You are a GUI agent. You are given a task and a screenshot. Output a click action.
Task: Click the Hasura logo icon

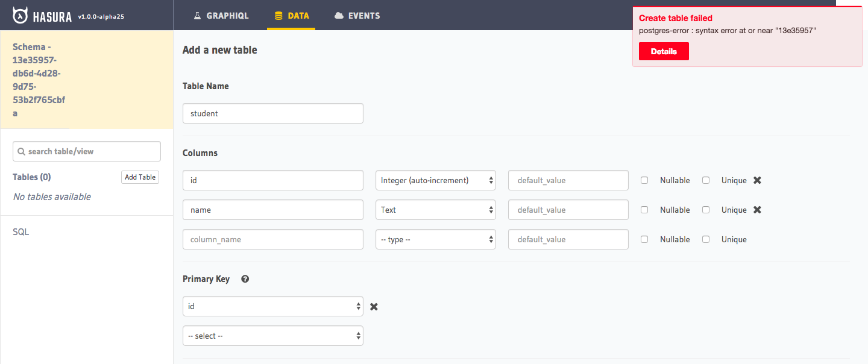(x=21, y=14)
